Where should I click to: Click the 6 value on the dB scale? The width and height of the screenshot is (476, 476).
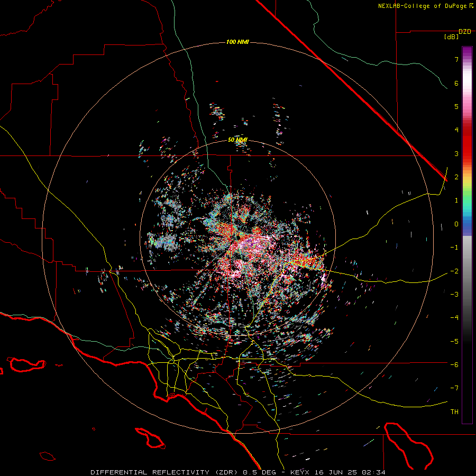(456, 83)
